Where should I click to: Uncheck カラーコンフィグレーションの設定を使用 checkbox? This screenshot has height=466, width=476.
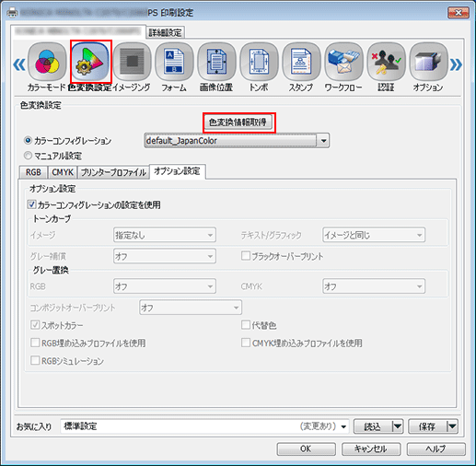point(32,204)
